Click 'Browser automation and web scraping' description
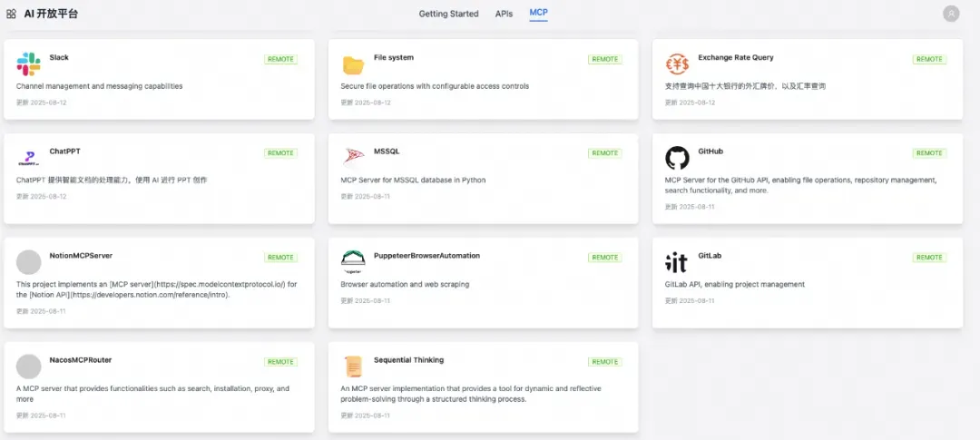Viewport: 980px width, 440px height. coord(405,284)
